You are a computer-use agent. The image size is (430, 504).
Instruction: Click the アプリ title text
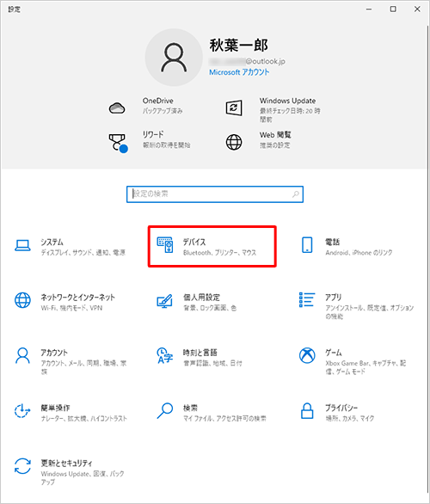click(x=333, y=298)
